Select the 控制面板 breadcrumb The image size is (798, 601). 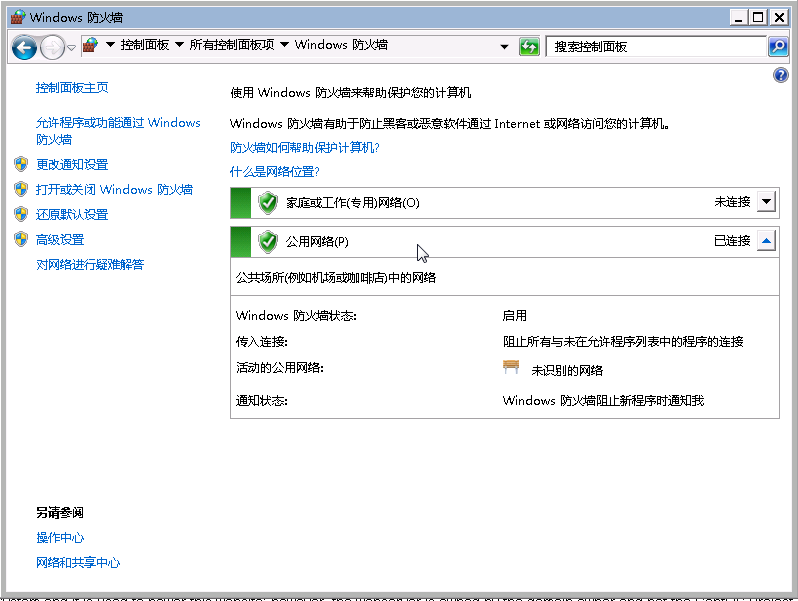(x=145, y=45)
